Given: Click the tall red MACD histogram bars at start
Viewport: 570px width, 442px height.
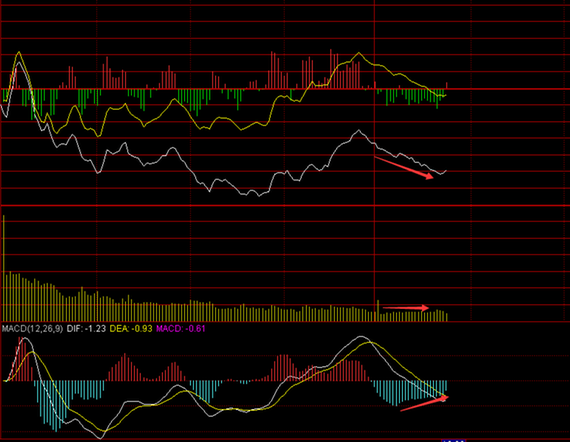Looking at the screenshot, I should click(x=22, y=359).
